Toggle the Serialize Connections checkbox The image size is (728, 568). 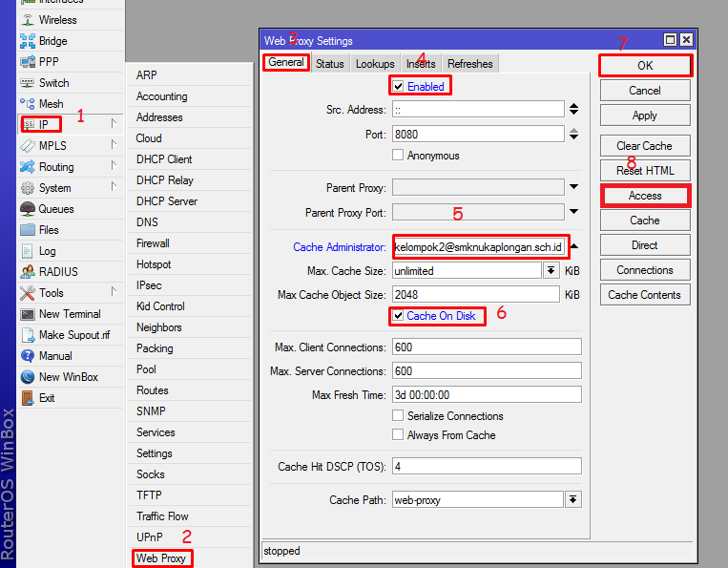coord(398,415)
